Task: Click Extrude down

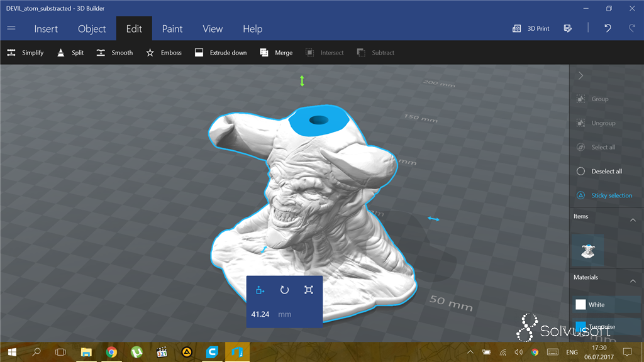Action: tap(221, 53)
